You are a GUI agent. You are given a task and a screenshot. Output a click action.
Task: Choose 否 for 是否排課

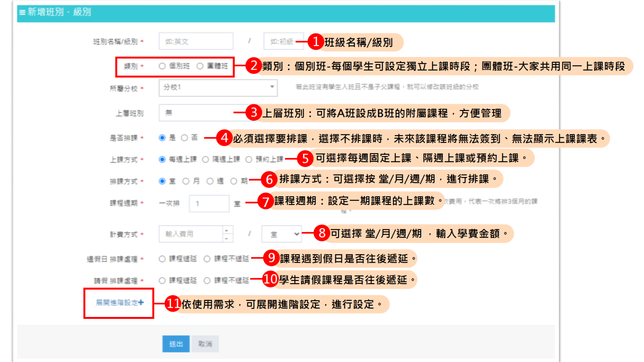[x=184, y=138]
